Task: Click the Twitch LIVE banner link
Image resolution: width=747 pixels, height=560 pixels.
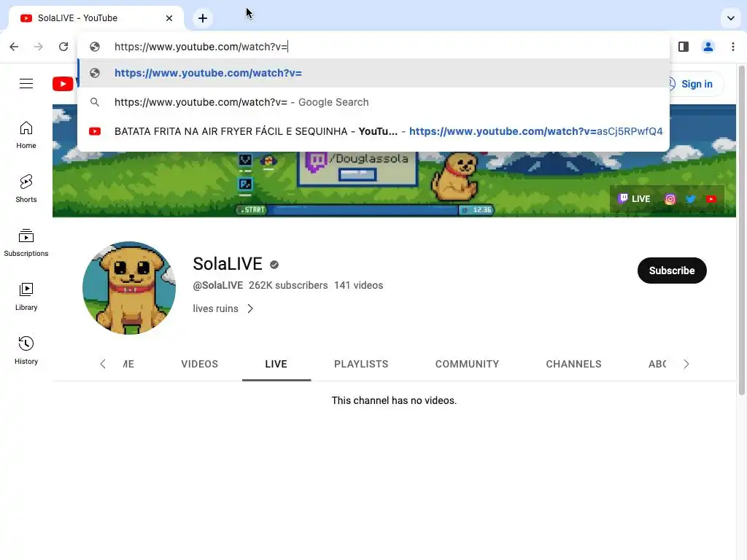Action: [634, 199]
